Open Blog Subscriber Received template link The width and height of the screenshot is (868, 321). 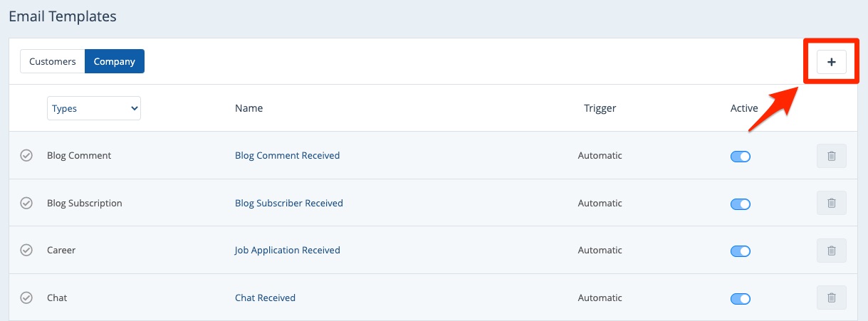click(x=288, y=204)
